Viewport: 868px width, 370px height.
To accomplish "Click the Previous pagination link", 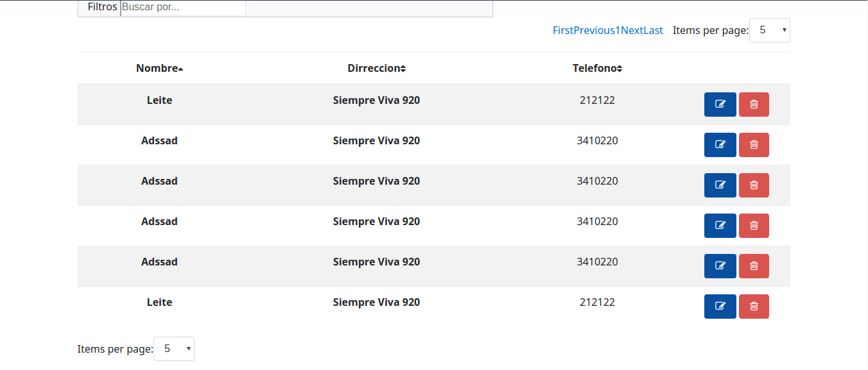I will click(595, 30).
